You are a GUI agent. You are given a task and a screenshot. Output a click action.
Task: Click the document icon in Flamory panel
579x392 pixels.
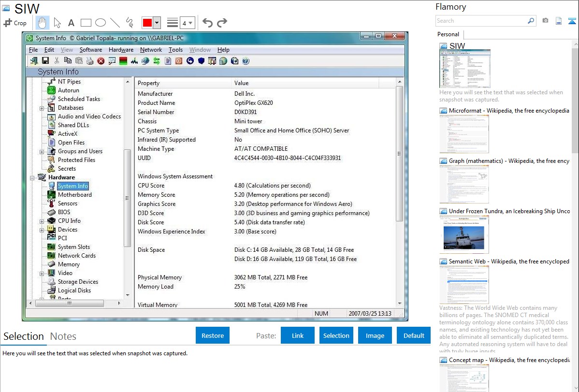pos(559,21)
